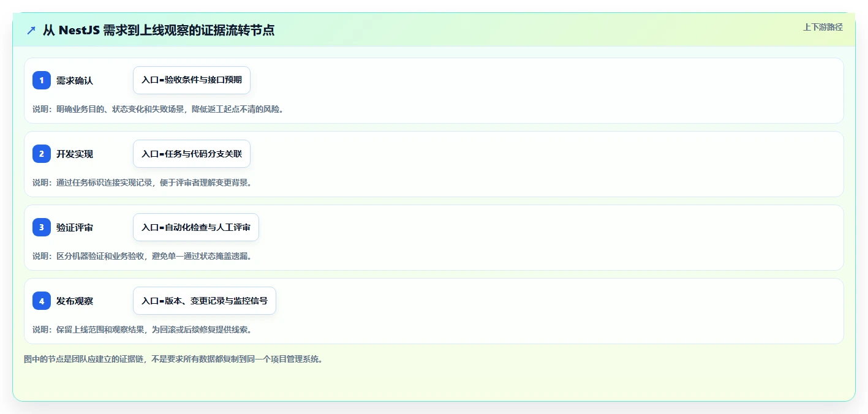Click the 验证评审 step title

point(75,227)
